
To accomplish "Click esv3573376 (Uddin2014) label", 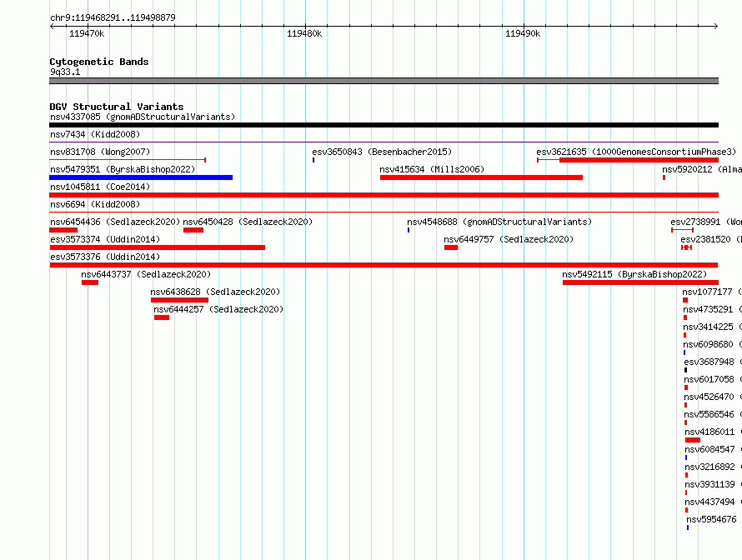I will tap(105, 257).
